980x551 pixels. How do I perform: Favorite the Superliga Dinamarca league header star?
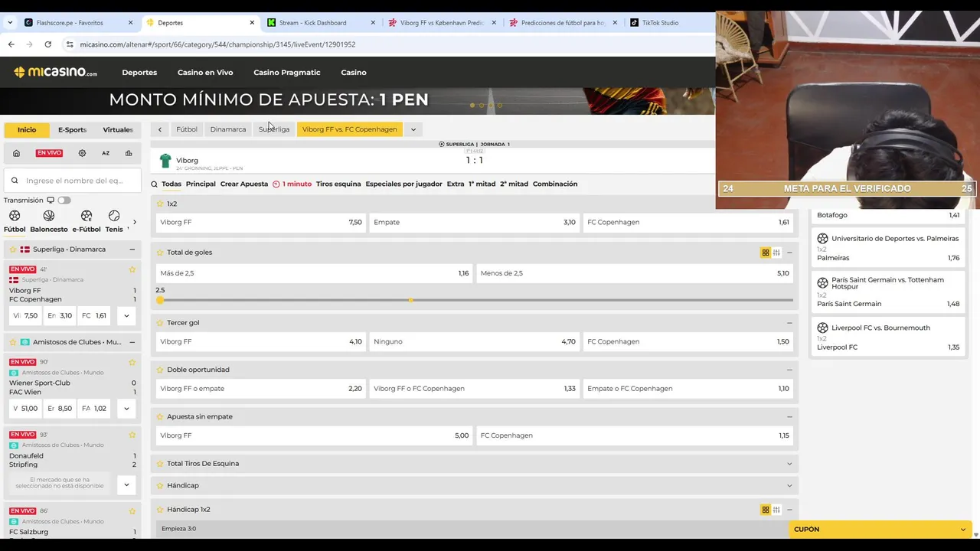(13, 249)
